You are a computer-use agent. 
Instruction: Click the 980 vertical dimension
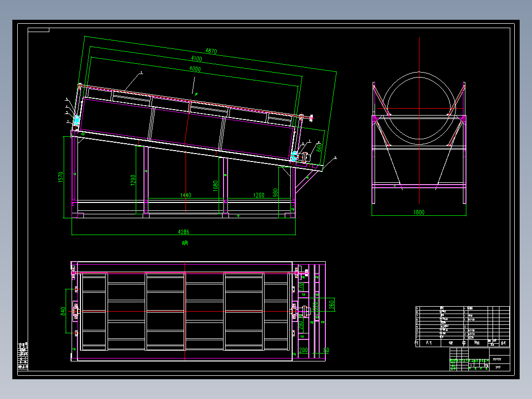click(x=275, y=193)
